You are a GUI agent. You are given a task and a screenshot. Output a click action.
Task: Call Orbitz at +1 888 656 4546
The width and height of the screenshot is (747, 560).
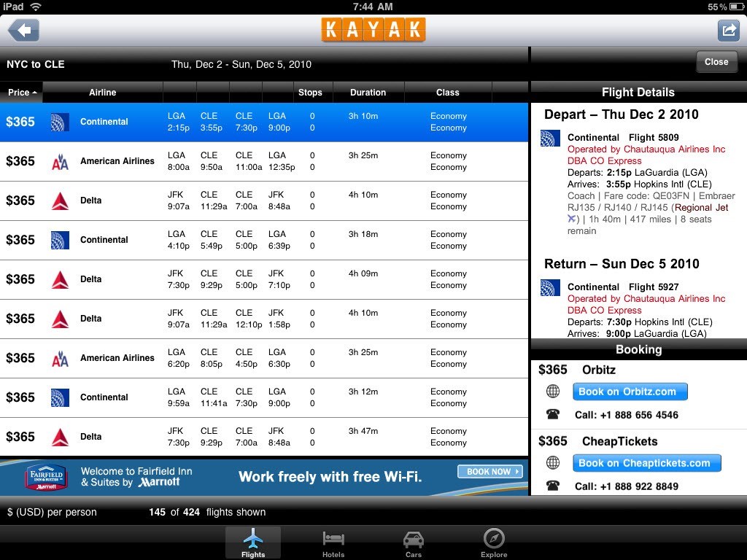627,415
